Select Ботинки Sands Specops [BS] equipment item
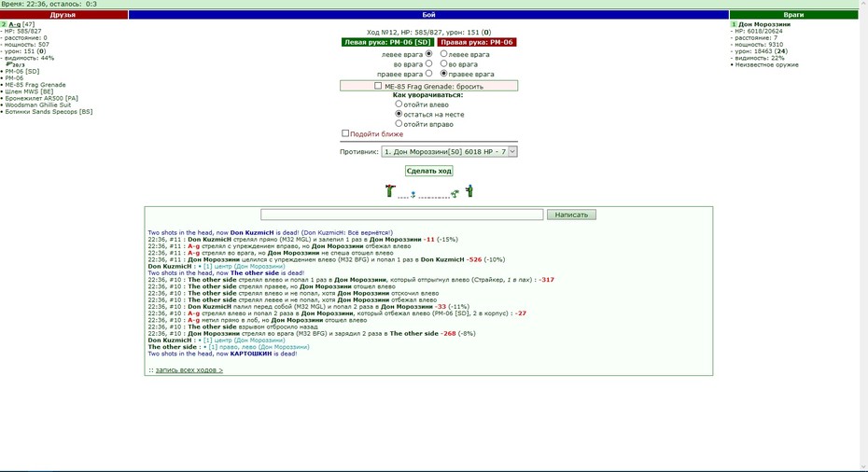Screen dimensions: 868x472 pos(49,111)
